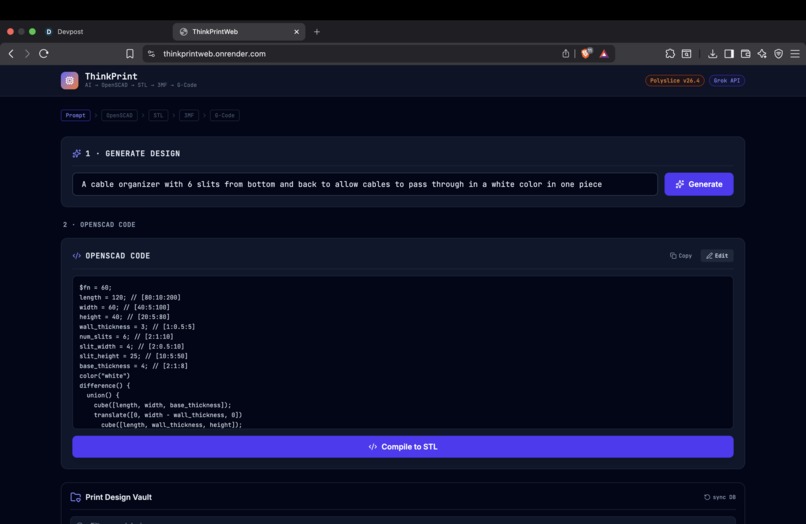The height and width of the screenshot is (524, 806).
Task: Open site settings icon in address bar
Action: click(151, 53)
